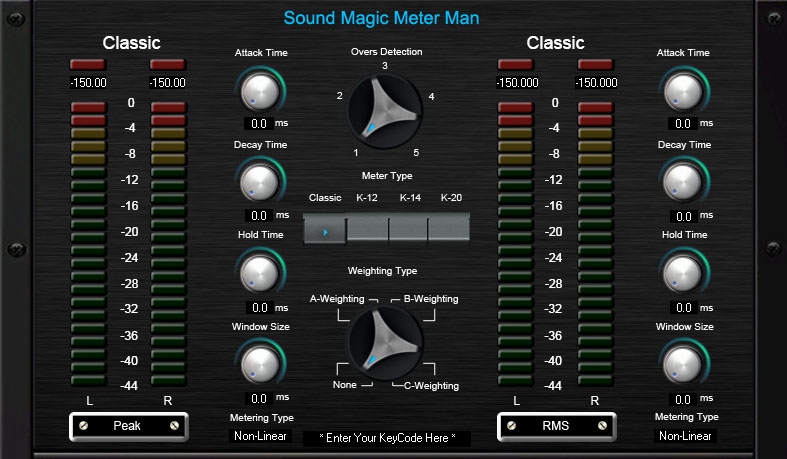The height and width of the screenshot is (459, 787).
Task: Click the left screw on Peak button
Action: point(84,426)
